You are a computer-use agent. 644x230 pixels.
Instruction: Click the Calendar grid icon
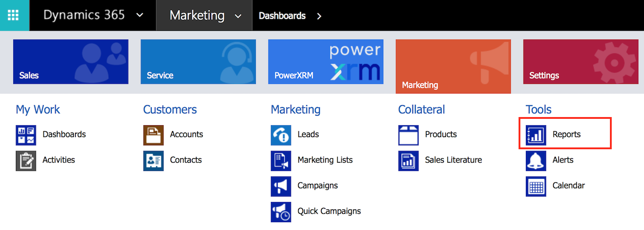pyautogui.click(x=536, y=186)
